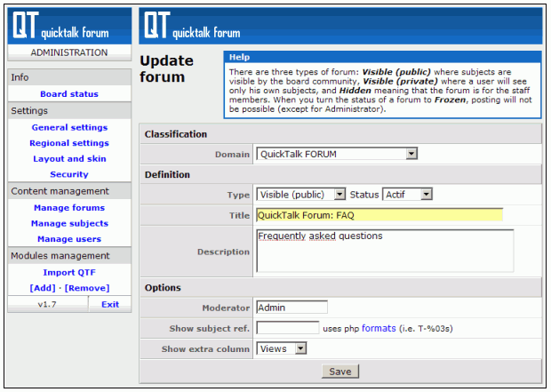
Task: Click into the forum Title field
Action: point(379,214)
